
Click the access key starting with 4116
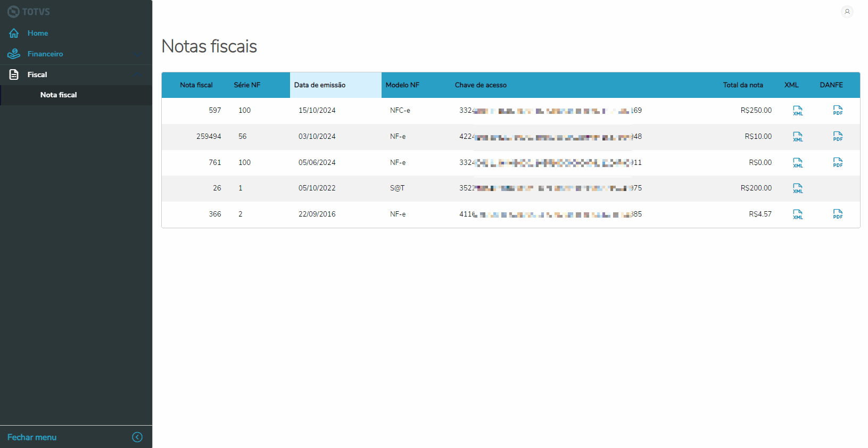(551, 214)
